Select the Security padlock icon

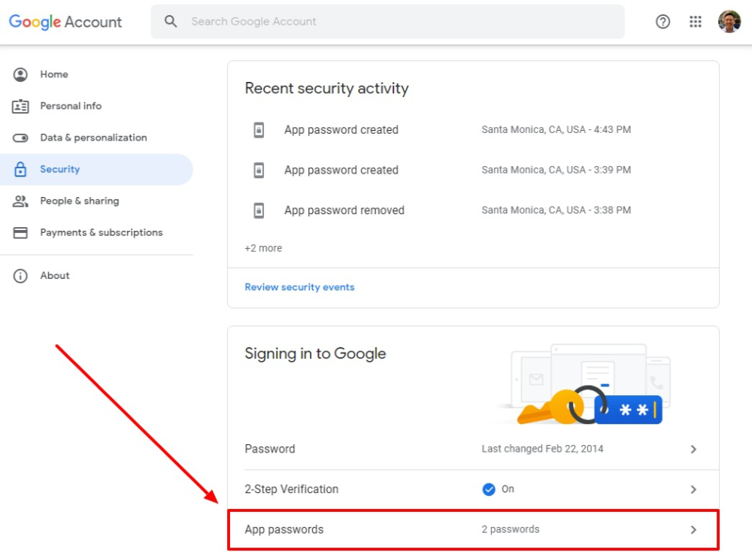20,169
